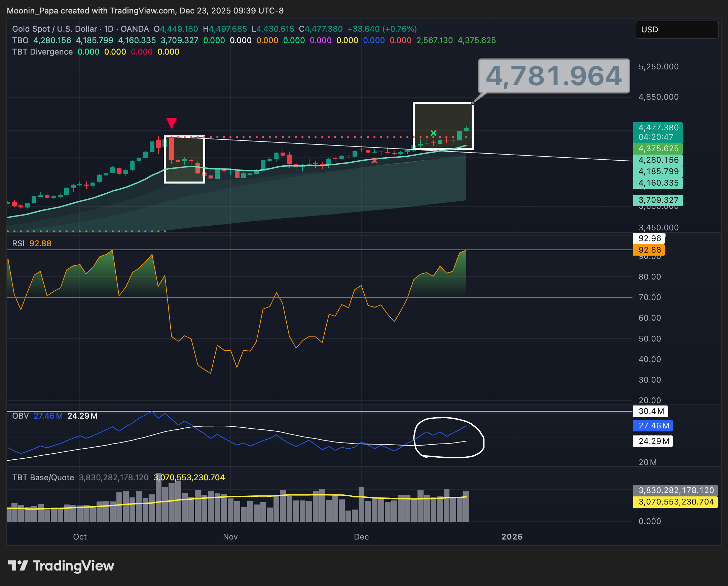Click the 2026 label on time axis
728x586 pixels.
512,536
